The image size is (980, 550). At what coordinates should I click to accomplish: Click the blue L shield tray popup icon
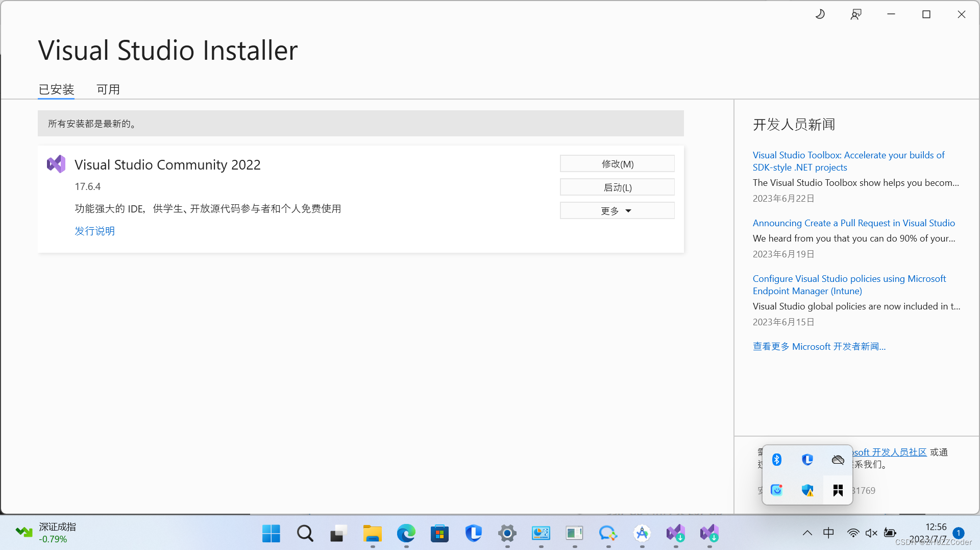click(x=807, y=460)
